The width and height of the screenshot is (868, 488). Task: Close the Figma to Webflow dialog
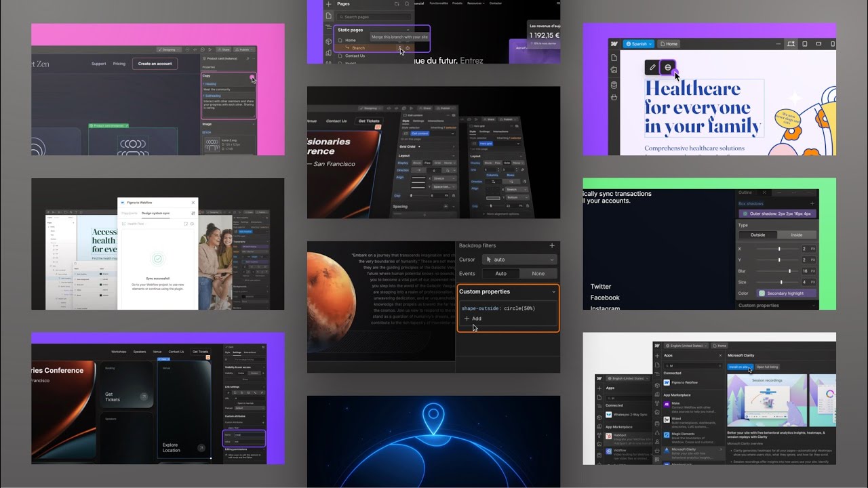tap(193, 203)
